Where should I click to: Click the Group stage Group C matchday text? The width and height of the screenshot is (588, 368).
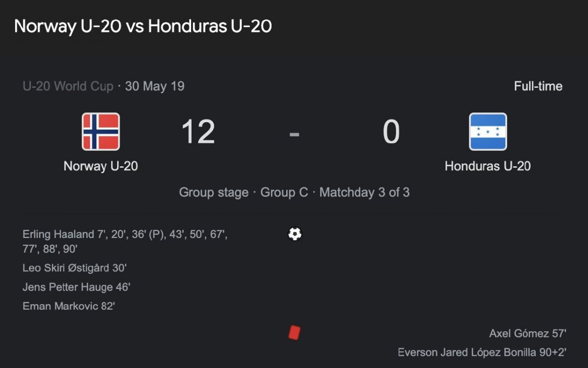[294, 192]
